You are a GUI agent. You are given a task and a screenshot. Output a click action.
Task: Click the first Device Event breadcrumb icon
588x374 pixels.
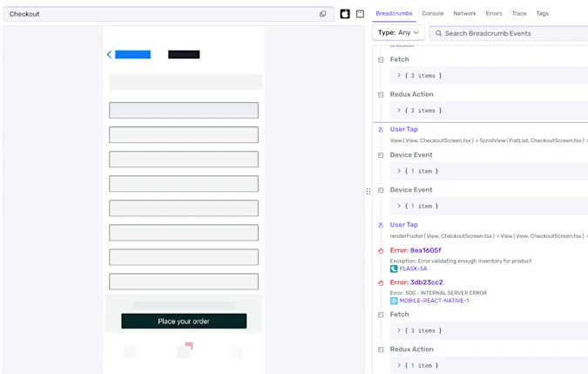[381, 155]
